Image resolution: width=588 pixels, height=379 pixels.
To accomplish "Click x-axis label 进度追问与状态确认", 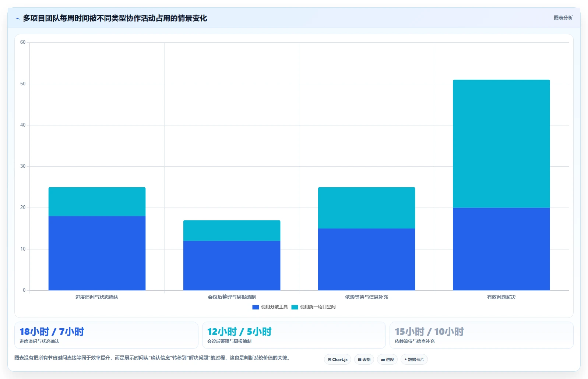I will click(x=97, y=297).
